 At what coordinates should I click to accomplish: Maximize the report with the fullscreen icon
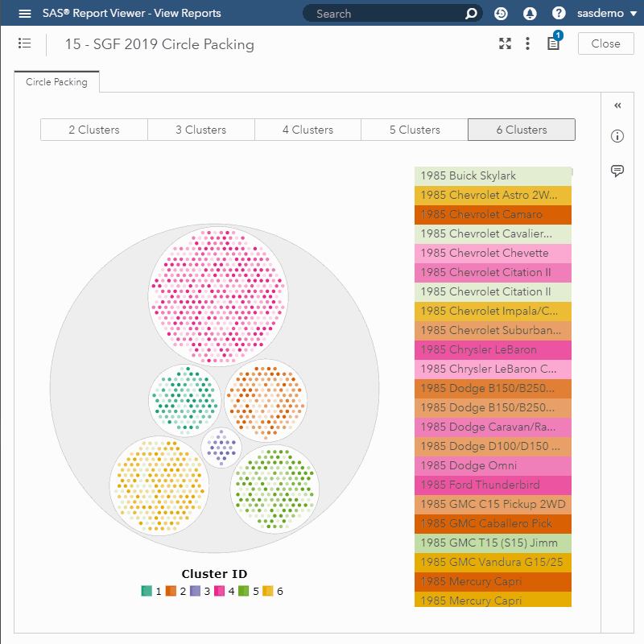click(505, 43)
